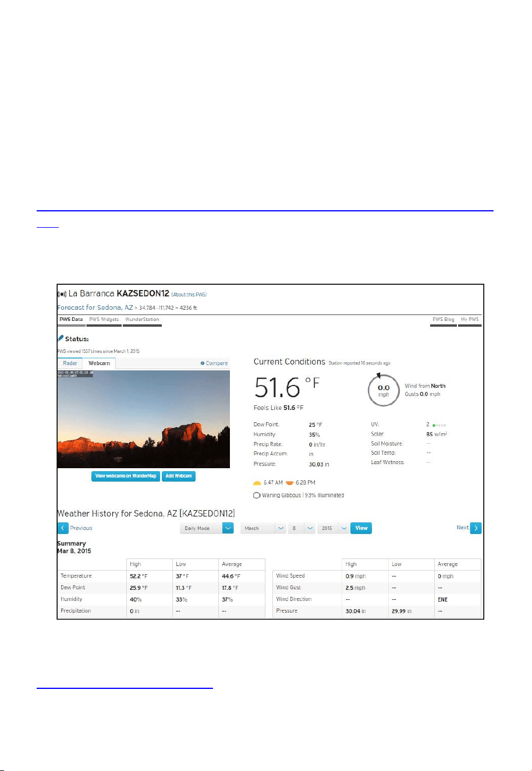Click the Sedona webcam image
532x771 pixels.
point(144,419)
